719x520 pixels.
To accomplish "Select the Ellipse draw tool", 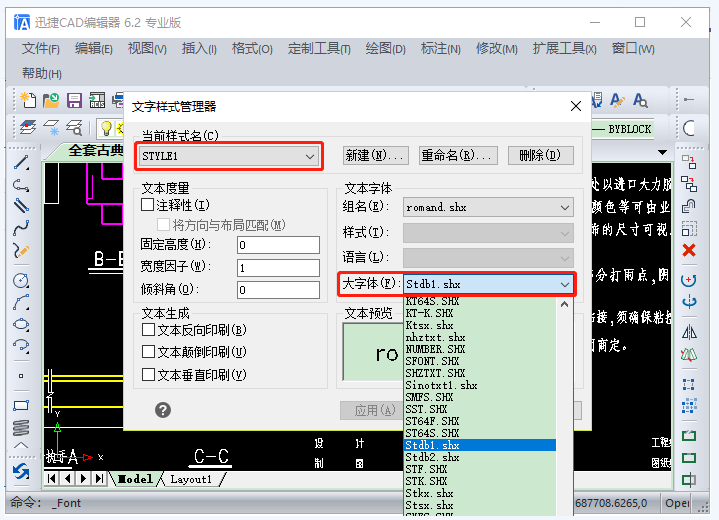I will 21,324.
